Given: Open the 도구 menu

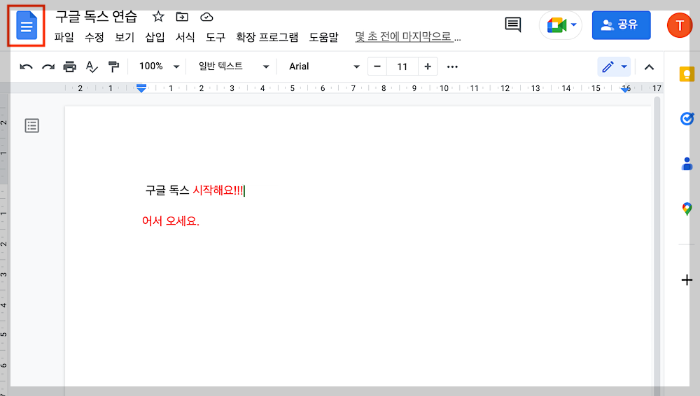Looking at the screenshot, I should (215, 37).
